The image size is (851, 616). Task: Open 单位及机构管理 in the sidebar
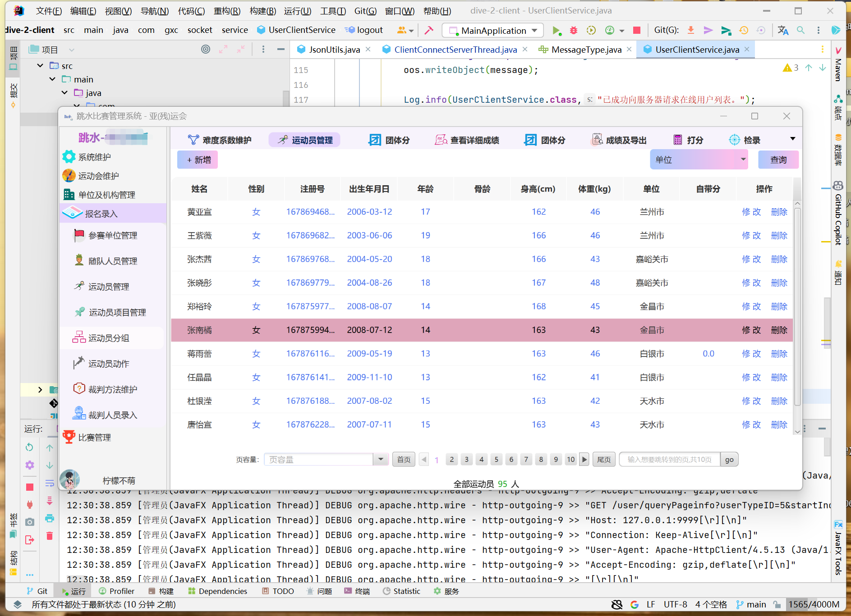[99, 195]
